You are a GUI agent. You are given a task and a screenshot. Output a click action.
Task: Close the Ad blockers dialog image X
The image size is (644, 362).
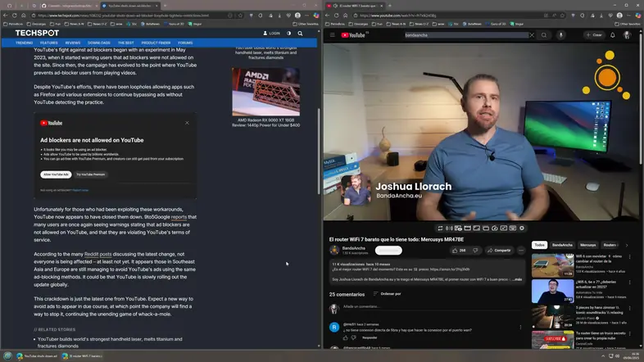[x=187, y=123]
